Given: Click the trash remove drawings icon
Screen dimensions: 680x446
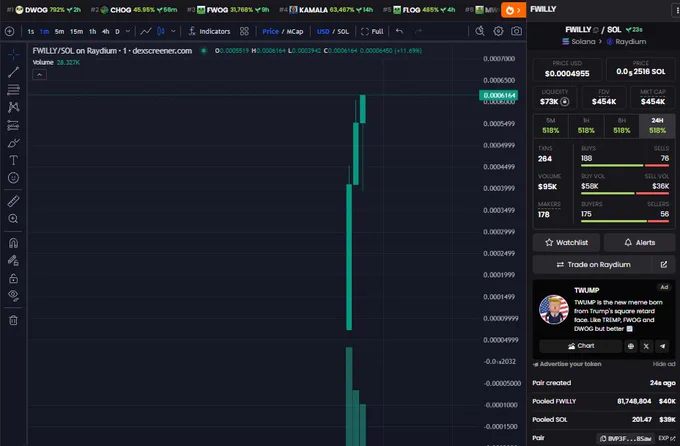Looking at the screenshot, I should (x=13, y=320).
